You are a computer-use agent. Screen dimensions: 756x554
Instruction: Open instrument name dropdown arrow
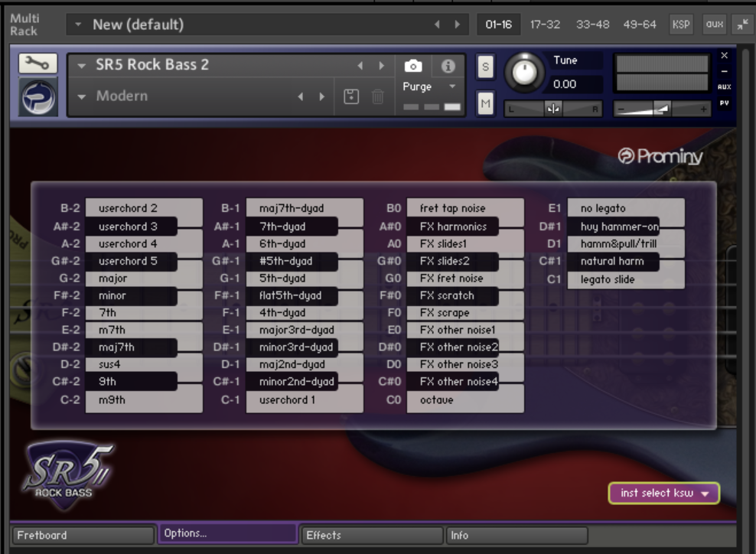click(x=81, y=66)
